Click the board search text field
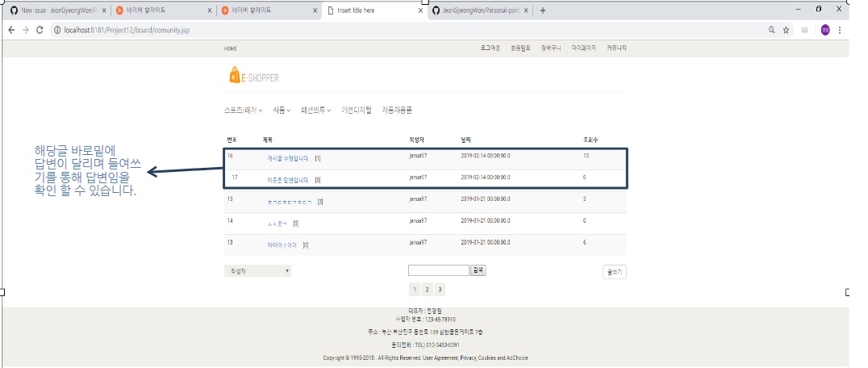This screenshot has height=368, width=868. click(439, 270)
